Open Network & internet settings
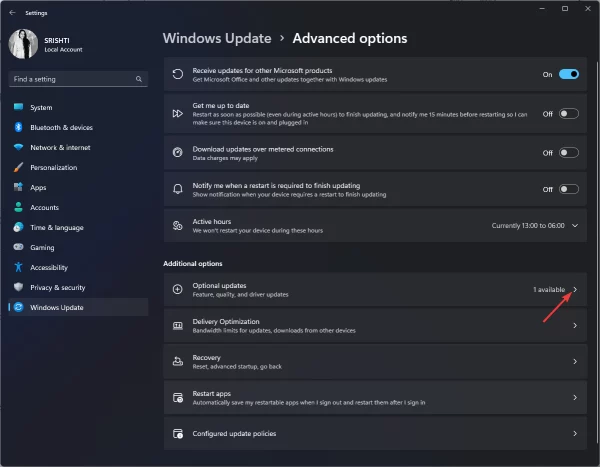The height and width of the screenshot is (467, 600). [x=78, y=147]
